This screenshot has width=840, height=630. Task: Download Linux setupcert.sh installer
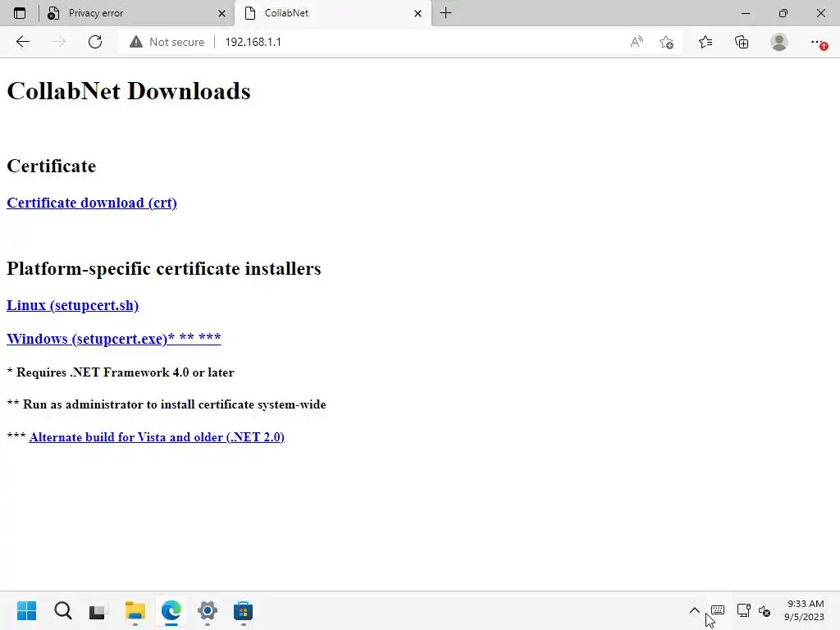point(72,305)
